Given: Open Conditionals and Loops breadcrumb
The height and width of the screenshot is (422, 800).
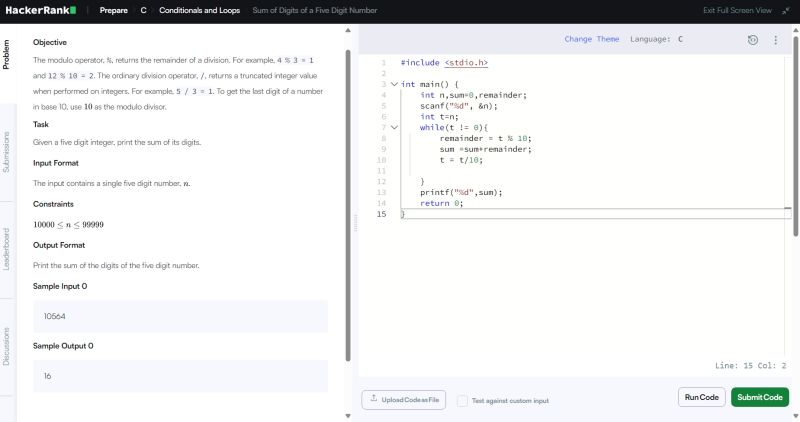Looking at the screenshot, I should (199, 10).
